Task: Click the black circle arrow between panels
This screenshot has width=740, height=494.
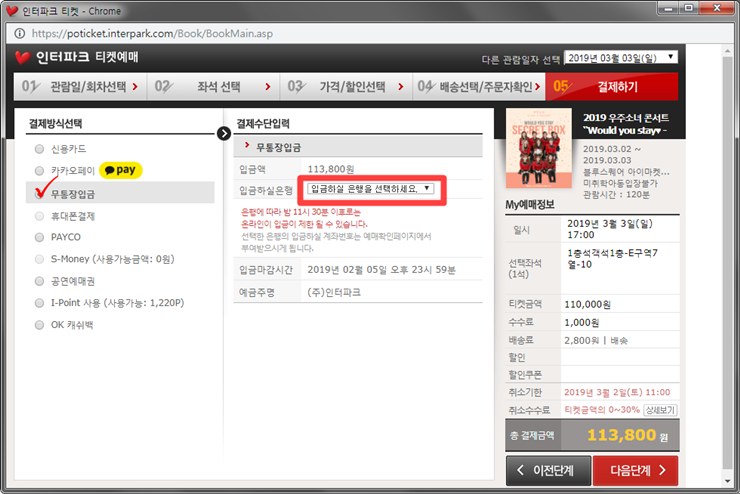Action: pos(224,134)
